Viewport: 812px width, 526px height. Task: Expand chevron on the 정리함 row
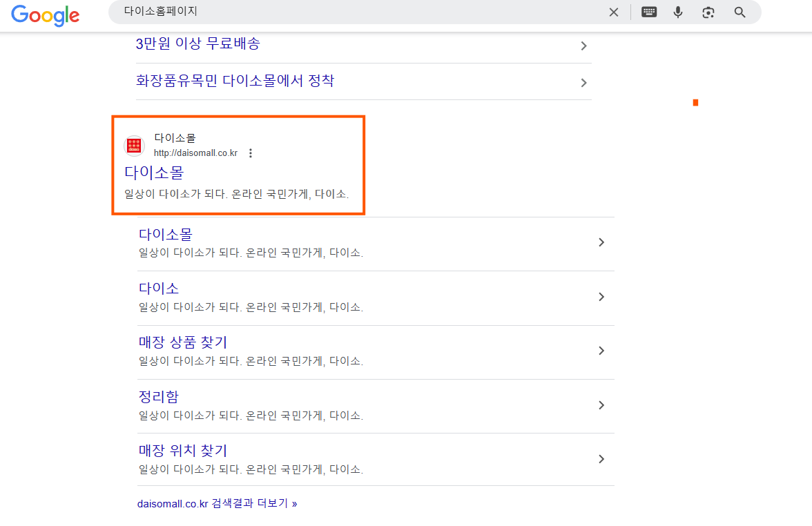coord(601,405)
